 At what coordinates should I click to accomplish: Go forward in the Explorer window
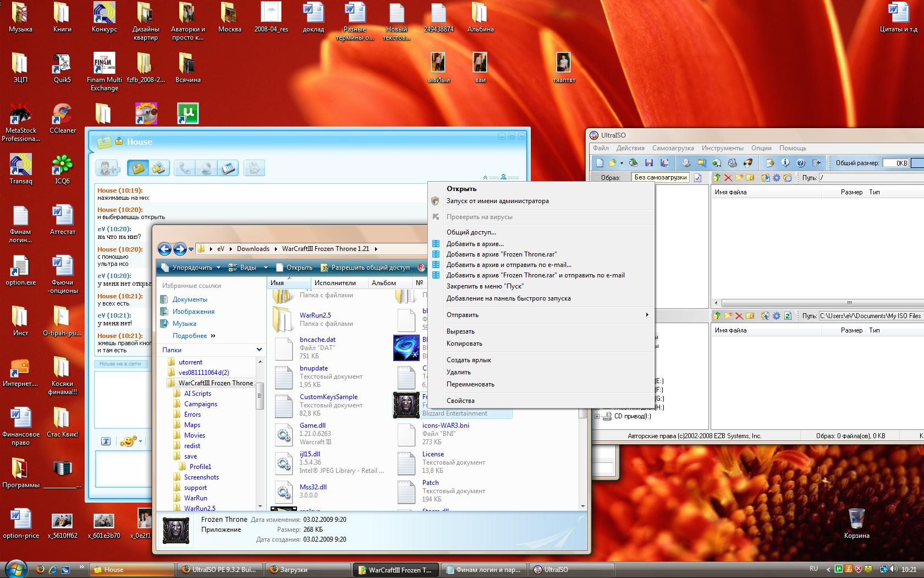[x=180, y=249]
